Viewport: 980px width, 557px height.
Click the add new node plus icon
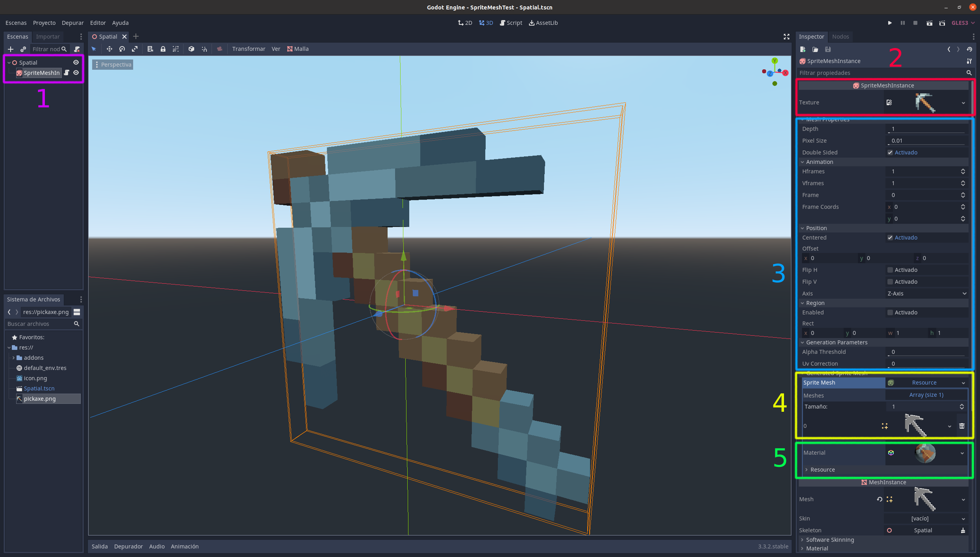pos(11,49)
